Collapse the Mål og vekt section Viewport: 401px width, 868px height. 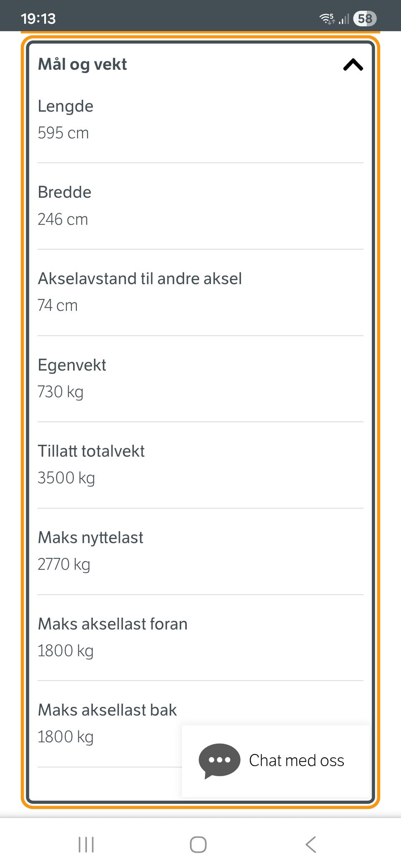(353, 65)
